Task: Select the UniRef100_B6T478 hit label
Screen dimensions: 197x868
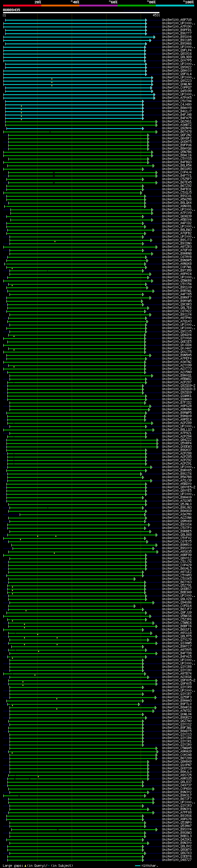Action: click(177, 131)
